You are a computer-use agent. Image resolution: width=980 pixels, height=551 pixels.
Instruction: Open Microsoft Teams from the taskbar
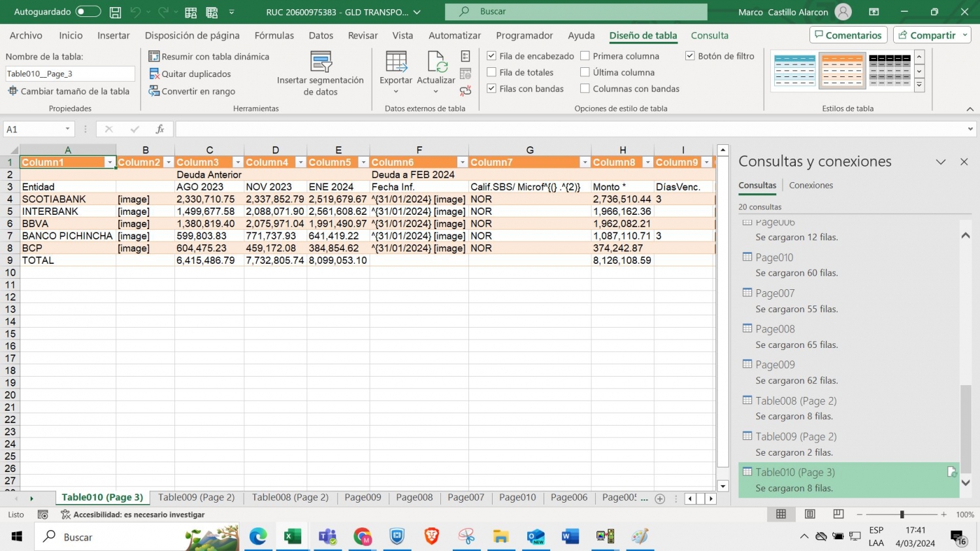[x=327, y=537]
